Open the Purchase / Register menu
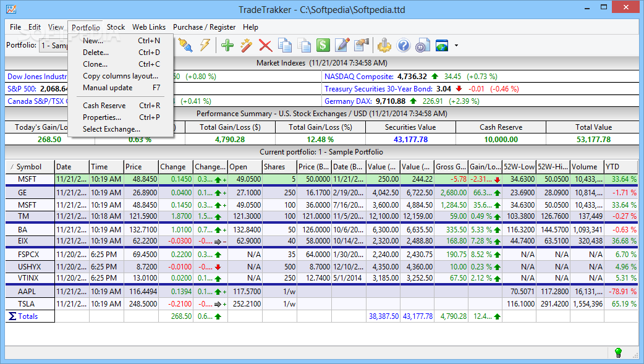Screen dimensions: 644x364 204,27
